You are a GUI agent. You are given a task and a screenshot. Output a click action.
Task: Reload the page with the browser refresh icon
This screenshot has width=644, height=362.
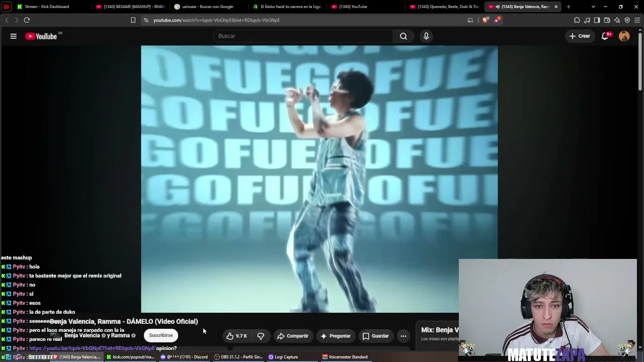(27, 20)
